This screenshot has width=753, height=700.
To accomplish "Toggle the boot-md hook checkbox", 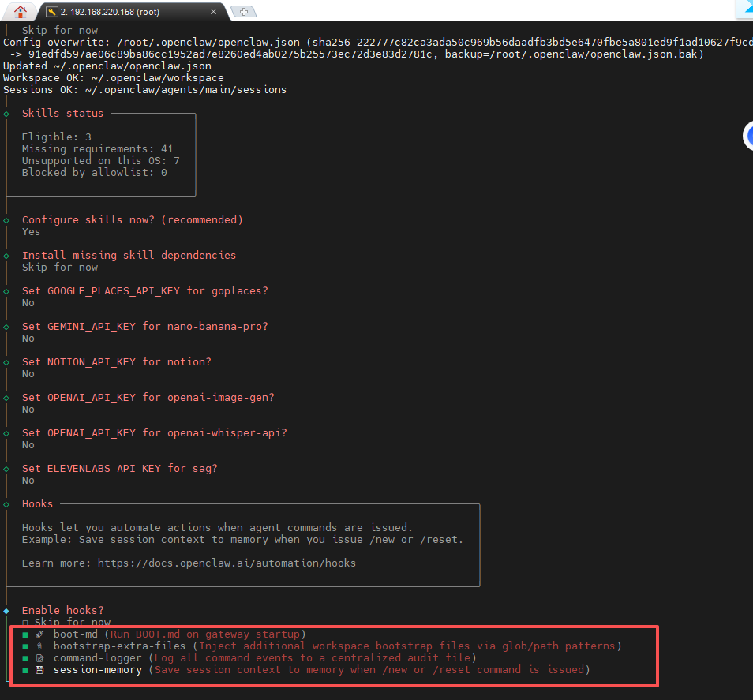I will (25, 634).
